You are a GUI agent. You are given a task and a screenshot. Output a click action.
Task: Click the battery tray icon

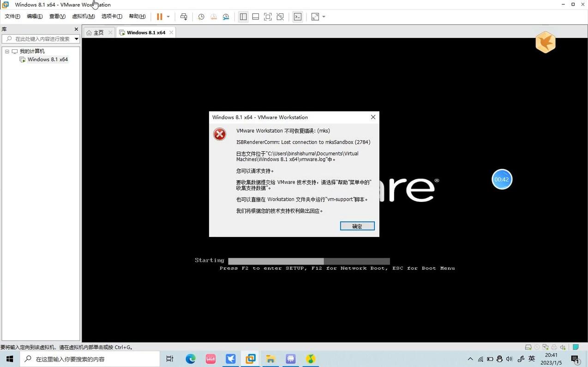click(490, 359)
